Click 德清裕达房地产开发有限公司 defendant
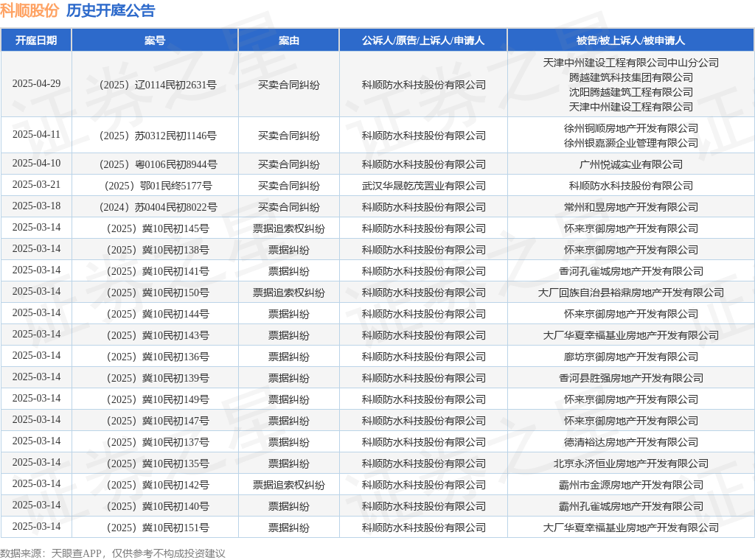 click(x=631, y=442)
